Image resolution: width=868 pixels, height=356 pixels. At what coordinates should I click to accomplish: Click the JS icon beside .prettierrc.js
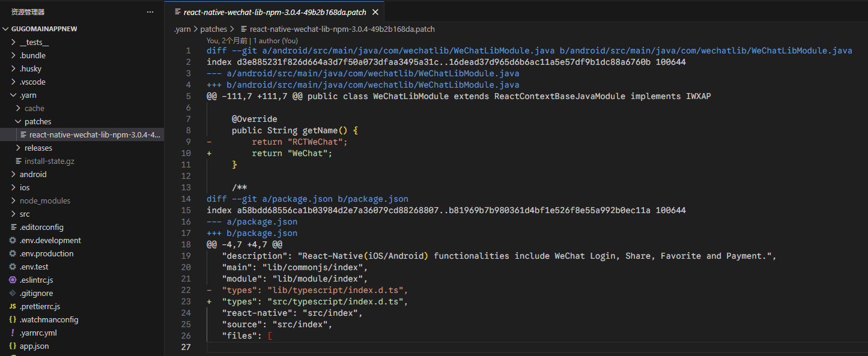pyautogui.click(x=13, y=306)
